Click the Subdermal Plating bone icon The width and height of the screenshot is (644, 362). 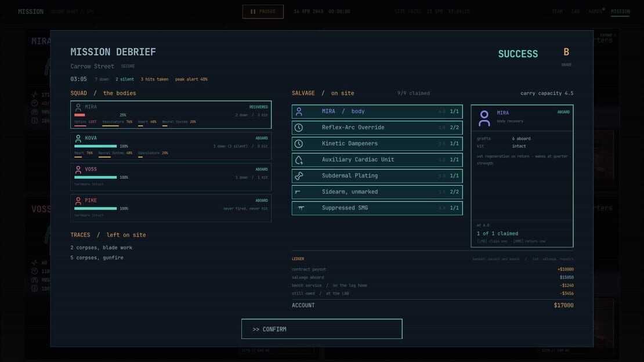[x=299, y=176]
